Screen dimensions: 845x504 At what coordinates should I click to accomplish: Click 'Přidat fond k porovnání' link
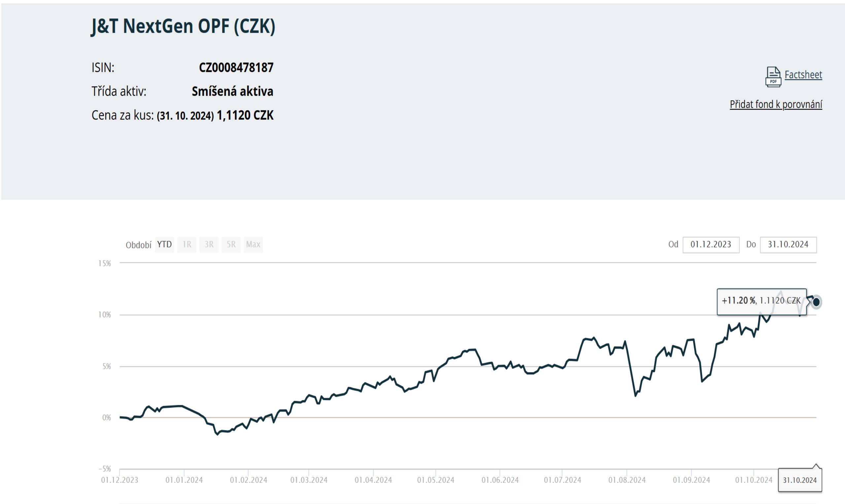[776, 104]
